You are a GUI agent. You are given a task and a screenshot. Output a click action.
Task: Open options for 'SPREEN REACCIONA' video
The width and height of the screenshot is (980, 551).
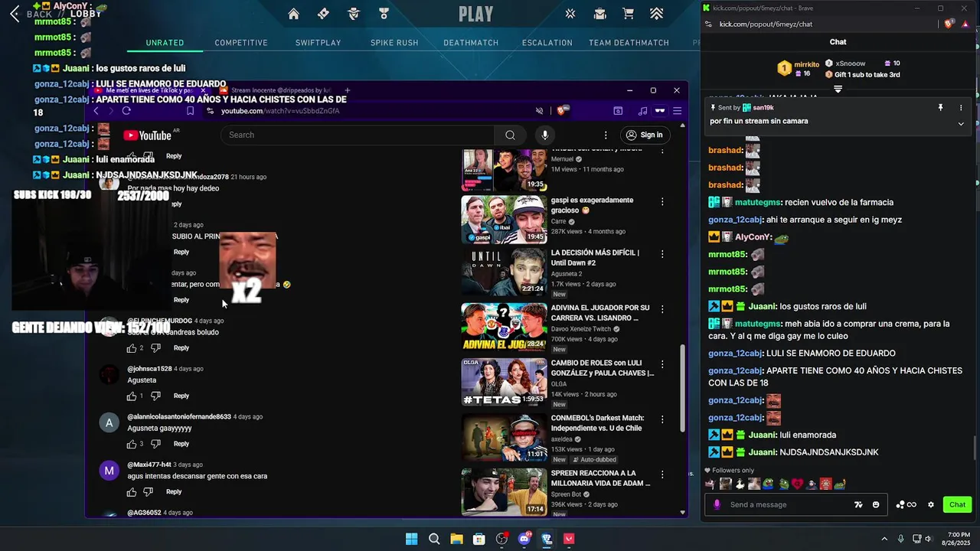(x=662, y=474)
